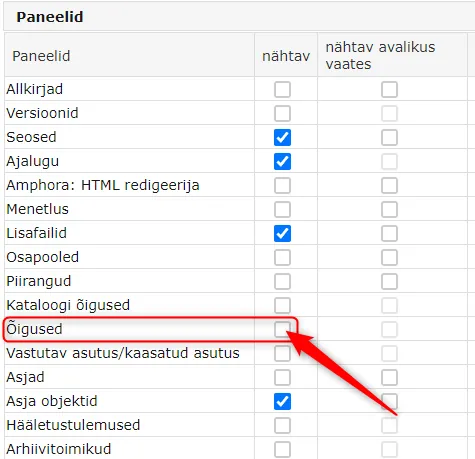The width and height of the screenshot is (475, 459).
Task: Uncheck nähtav for Asja objektid
Action: point(282,401)
